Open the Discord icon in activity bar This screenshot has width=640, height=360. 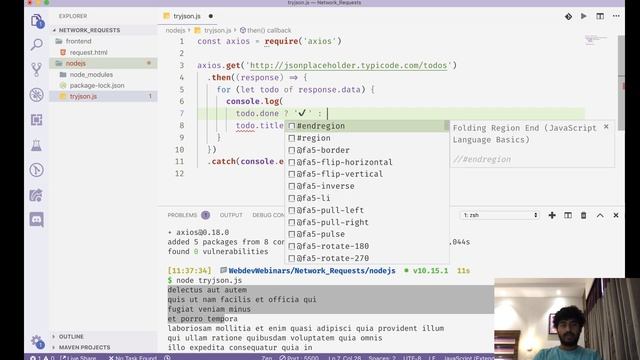coord(37,220)
